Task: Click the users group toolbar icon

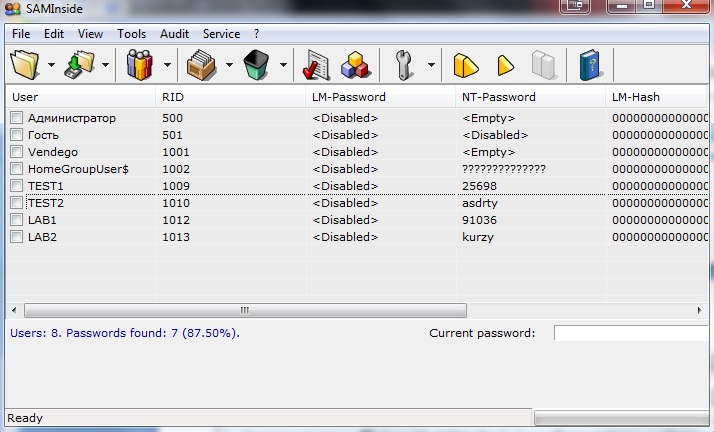Action: 139,65
